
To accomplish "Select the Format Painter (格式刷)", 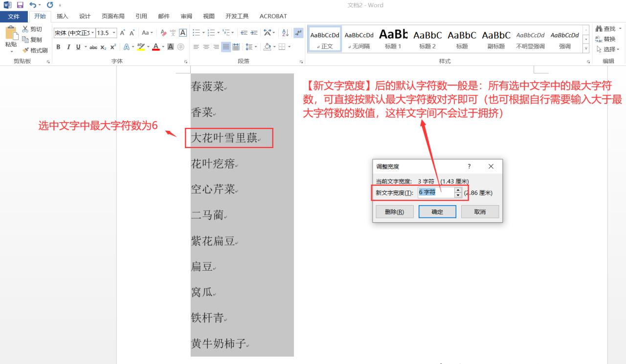I will tap(35, 50).
